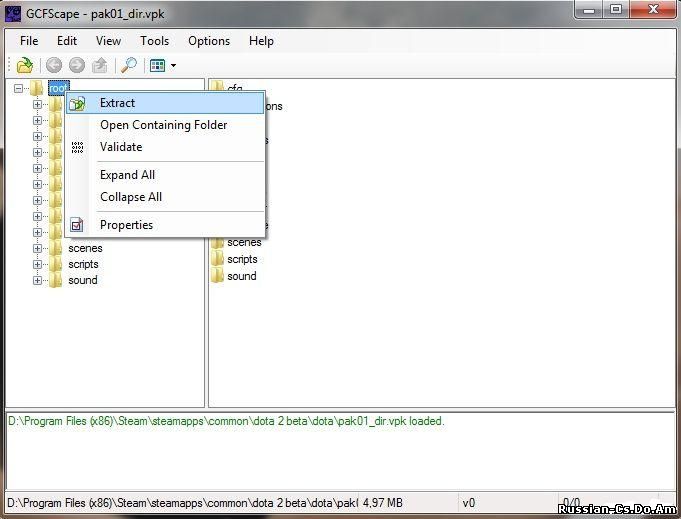Viewport: 681px width, 519px height.
Task: Choose Extract from the context menu
Action: pos(117,103)
